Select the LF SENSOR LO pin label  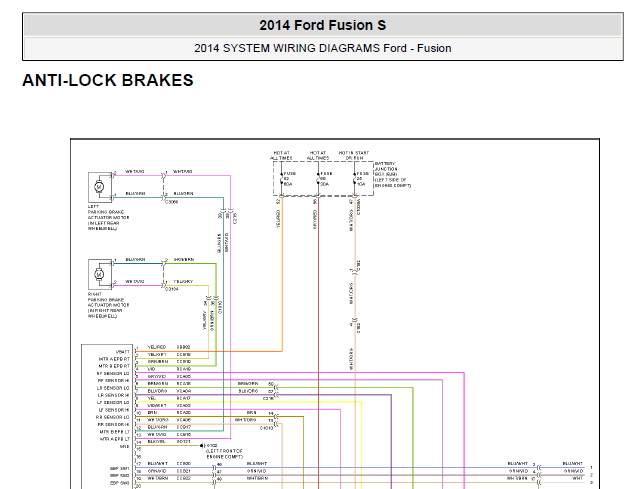point(113,402)
